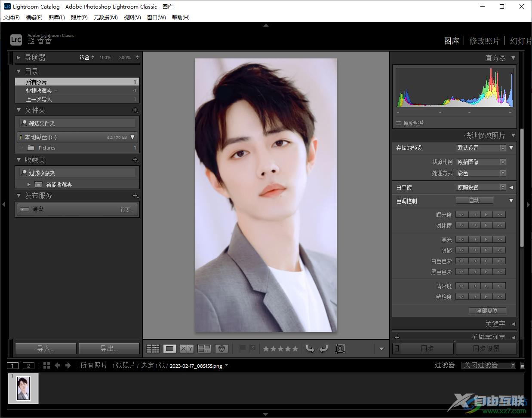Add a publish service with plus icon
Viewport: 532px width, 418px height.
click(x=135, y=195)
